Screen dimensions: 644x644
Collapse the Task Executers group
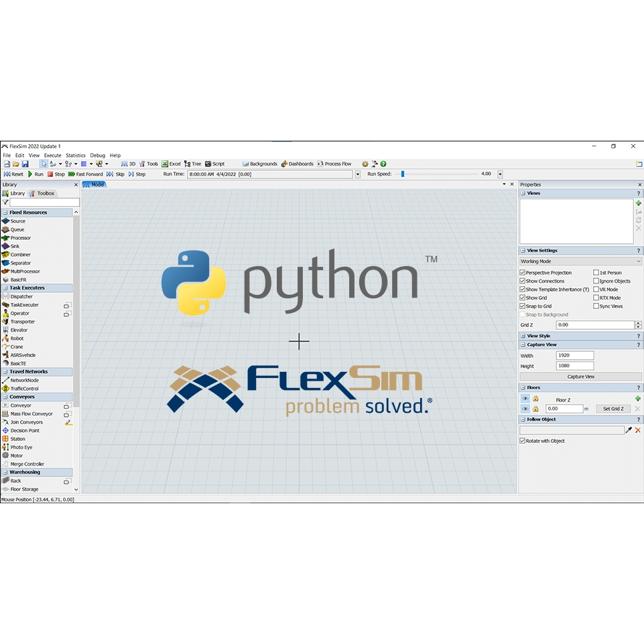point(5,288)
